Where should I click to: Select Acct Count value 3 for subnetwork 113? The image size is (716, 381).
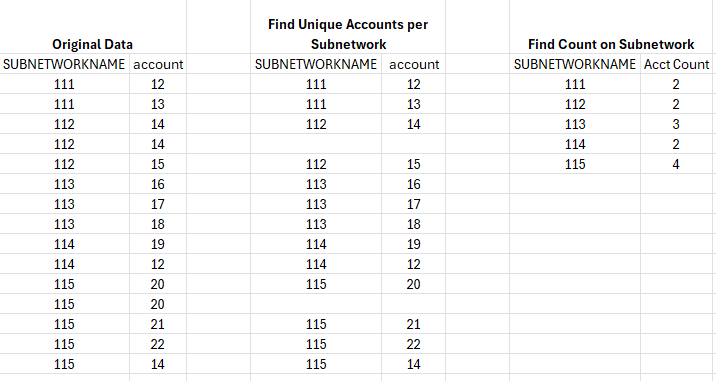click(x=676, y=125)
